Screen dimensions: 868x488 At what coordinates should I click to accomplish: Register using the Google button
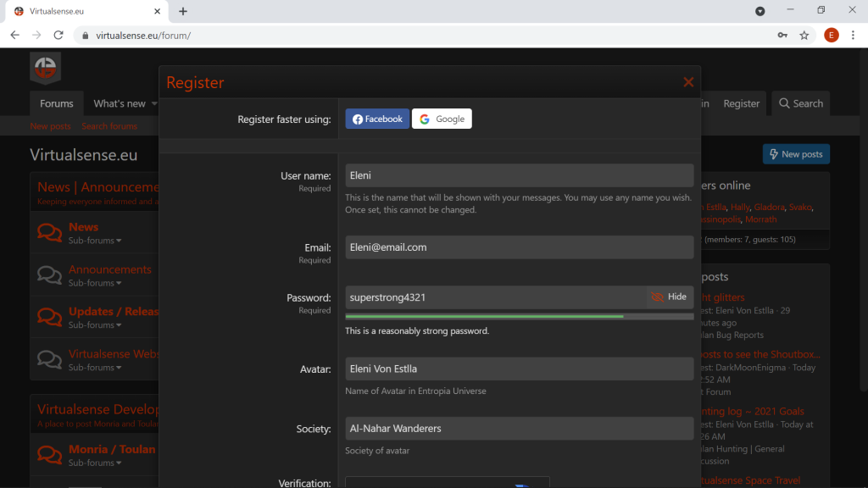point(442,119)
